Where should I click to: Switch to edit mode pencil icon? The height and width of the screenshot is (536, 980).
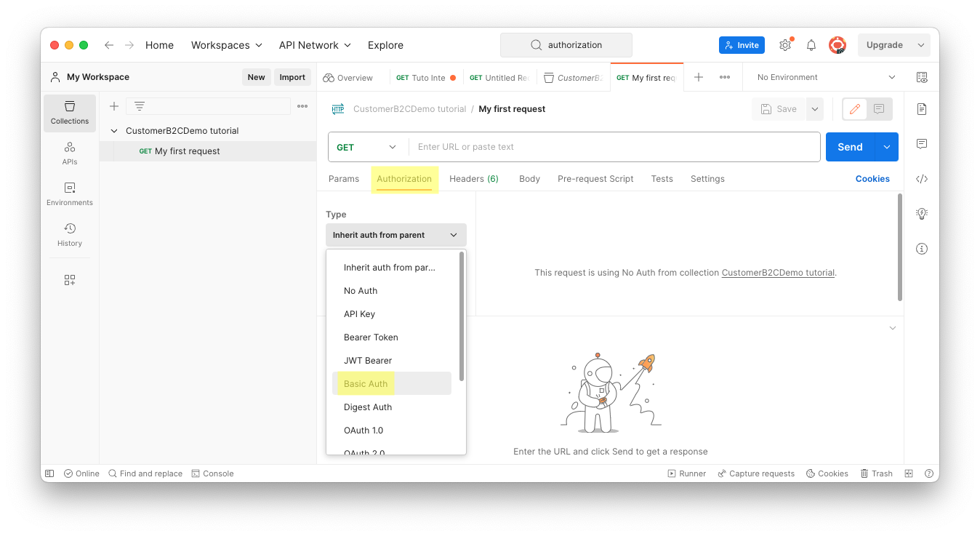point(855,109)
